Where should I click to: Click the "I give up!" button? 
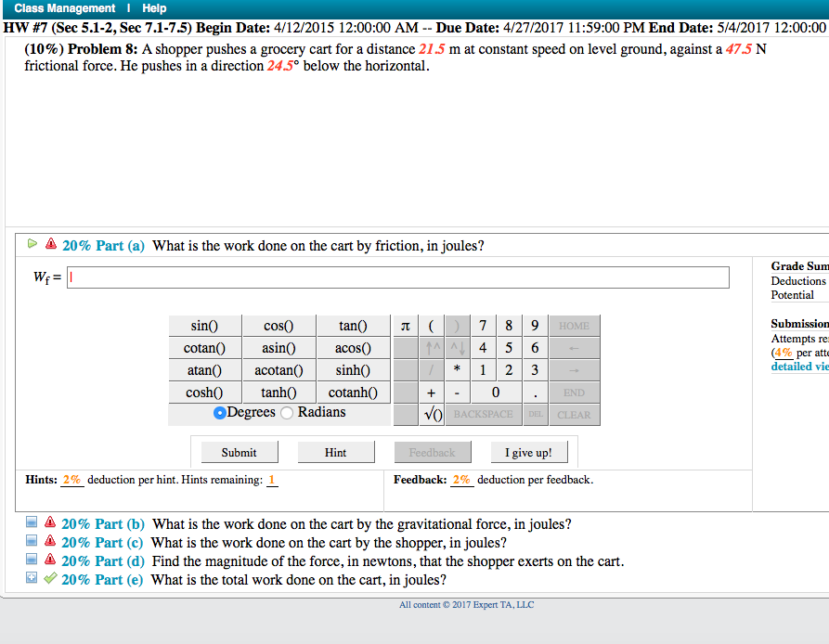[529, 452]
